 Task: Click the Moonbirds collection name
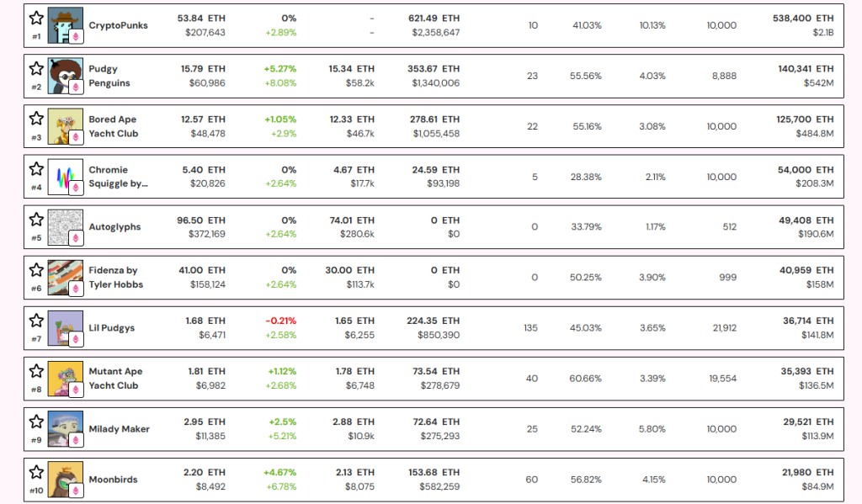pos(114,480)
